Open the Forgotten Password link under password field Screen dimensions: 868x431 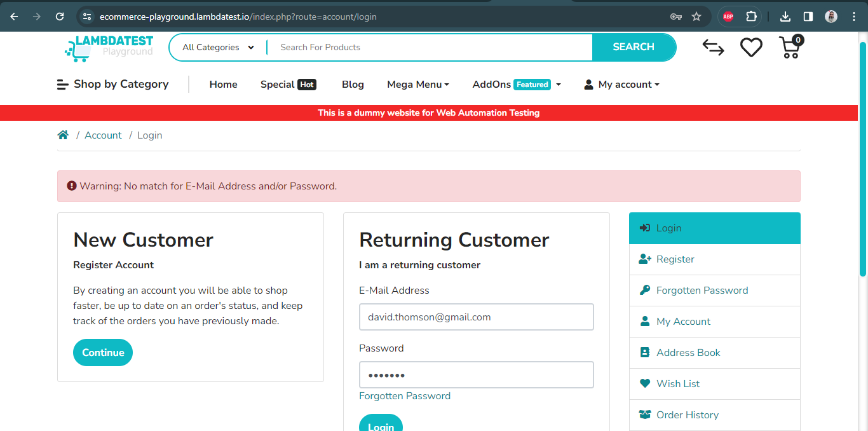[405, 396]
